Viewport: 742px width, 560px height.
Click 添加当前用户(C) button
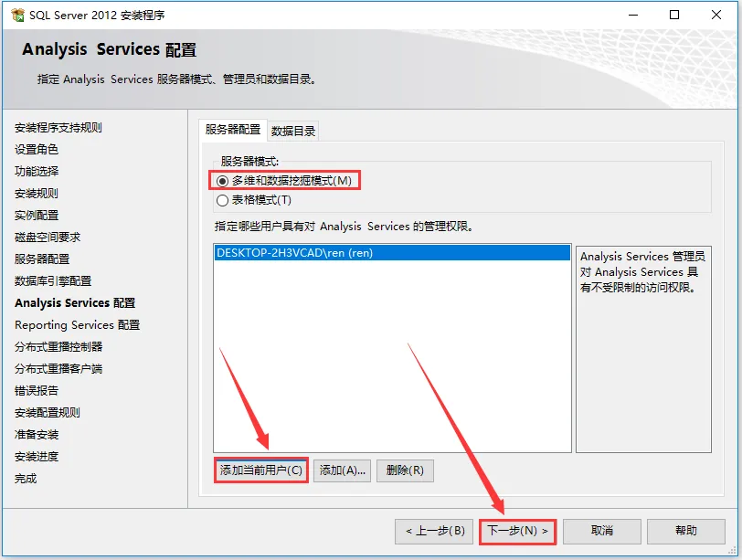click(260, 470)
